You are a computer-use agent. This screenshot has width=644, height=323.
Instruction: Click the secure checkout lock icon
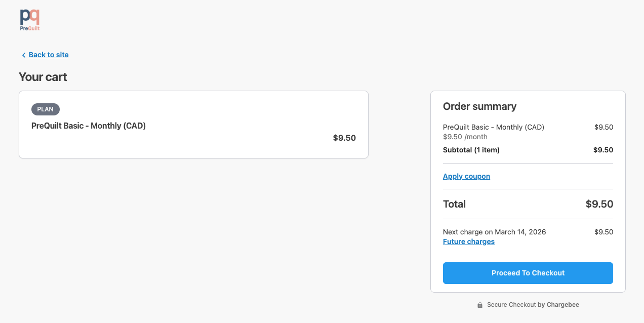[x=480, y=305]
